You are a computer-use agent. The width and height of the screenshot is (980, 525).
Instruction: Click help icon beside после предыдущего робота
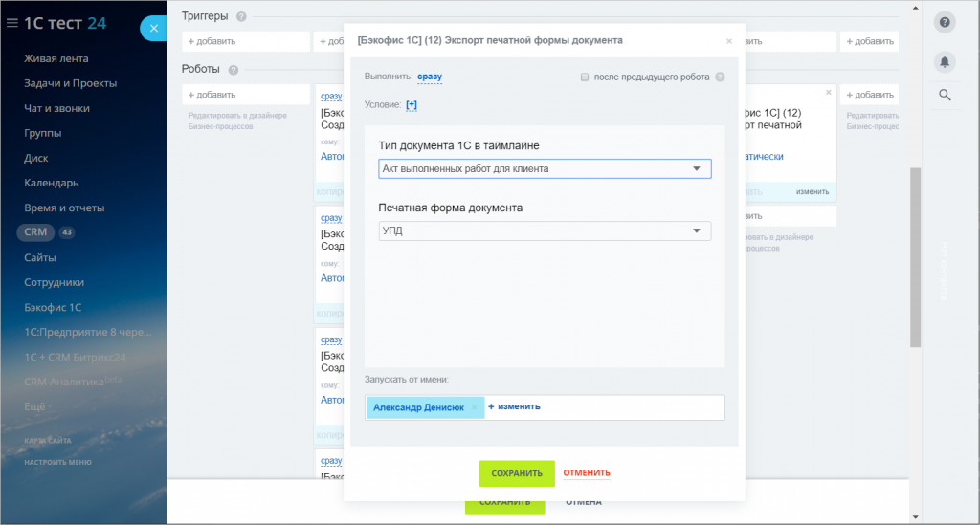tap(720, 77)
